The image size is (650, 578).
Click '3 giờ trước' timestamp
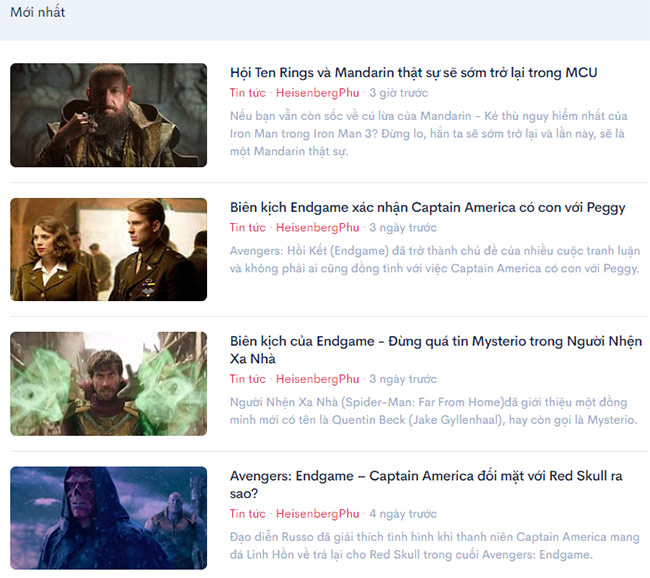398,92
